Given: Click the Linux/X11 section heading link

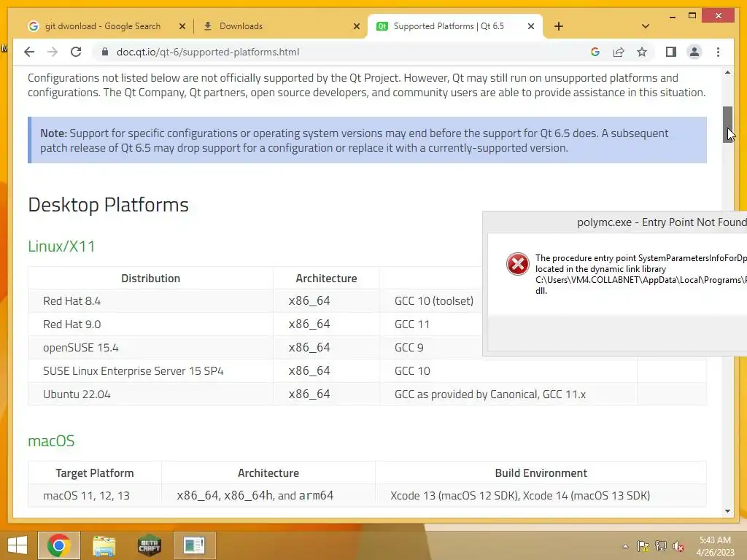Looking at the screenshot, I should point(61,246).
